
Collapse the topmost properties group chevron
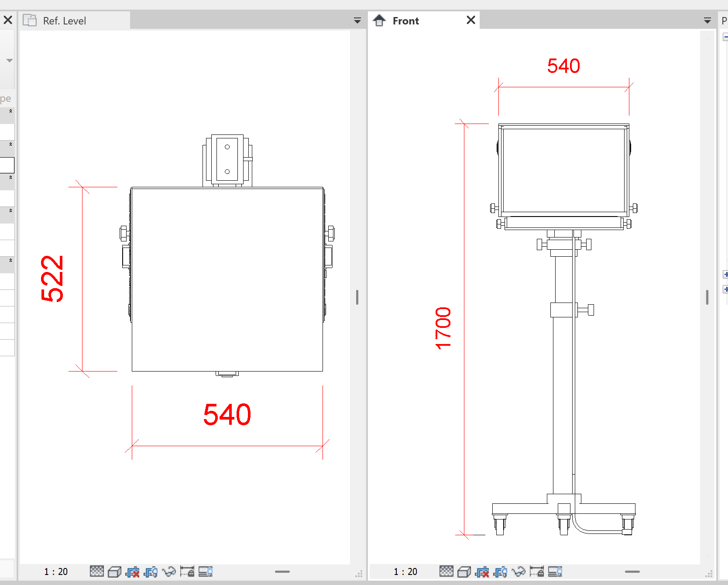tap(10, 111)
